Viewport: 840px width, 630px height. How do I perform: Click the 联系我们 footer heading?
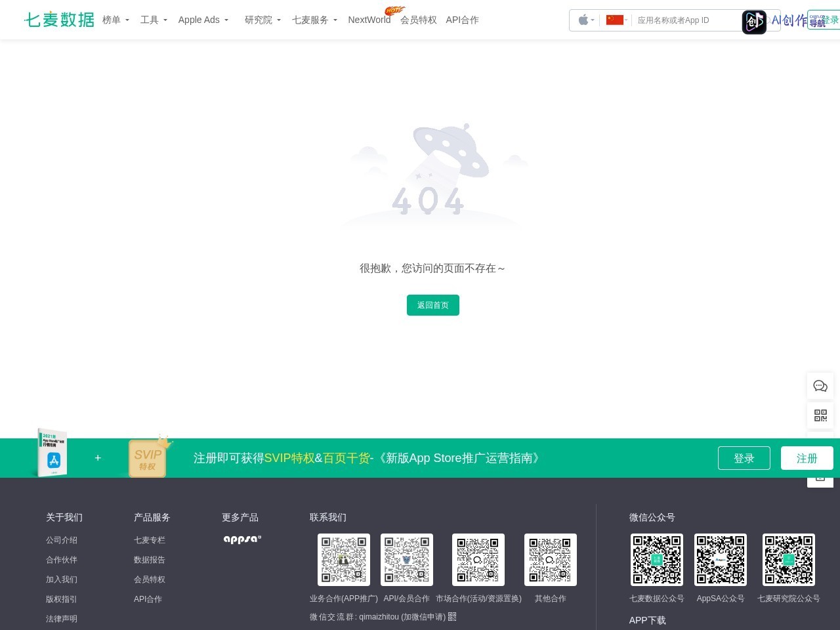click(x=328, y=517)
